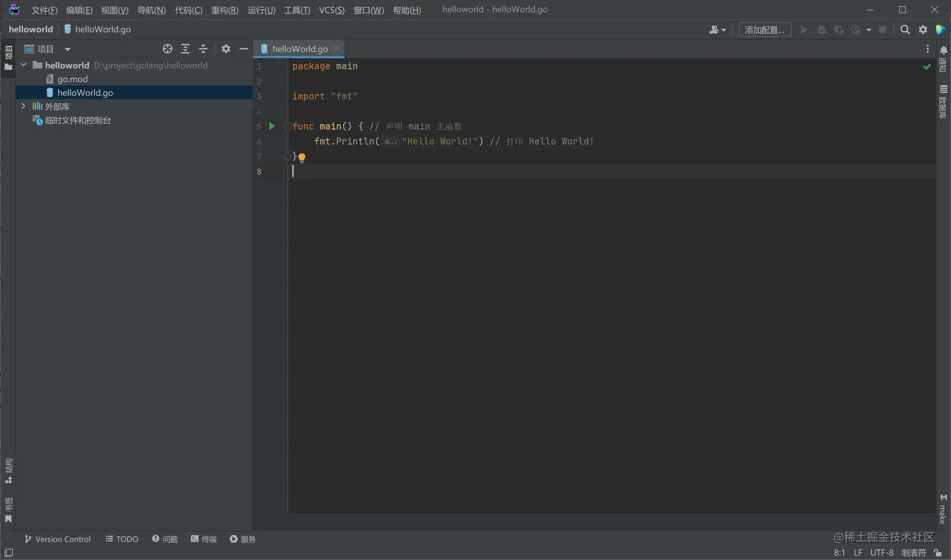Open the 工具(T) menu

click(297, 10)
